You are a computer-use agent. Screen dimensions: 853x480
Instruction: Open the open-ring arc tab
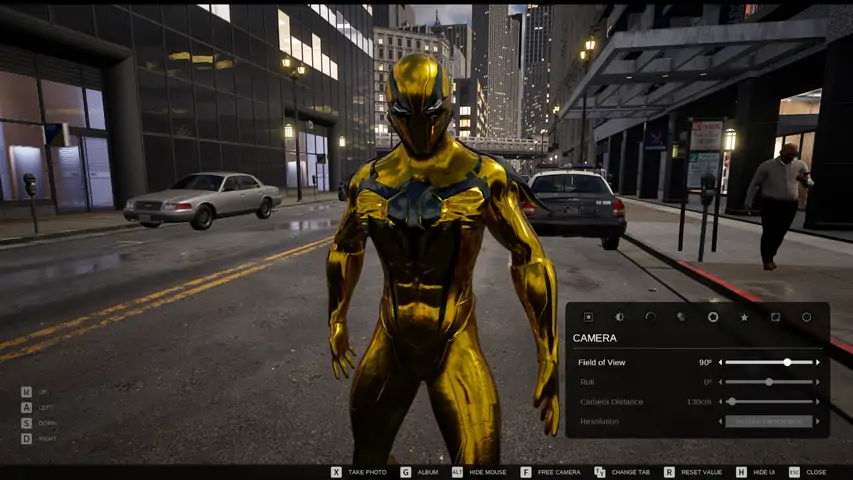650,317
